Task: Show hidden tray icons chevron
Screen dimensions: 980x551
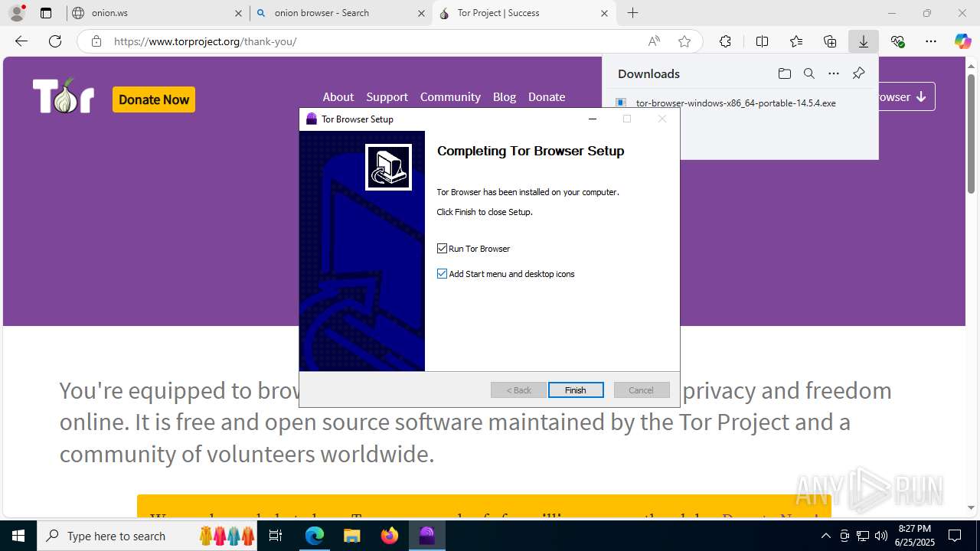Action: pos(825,536)
